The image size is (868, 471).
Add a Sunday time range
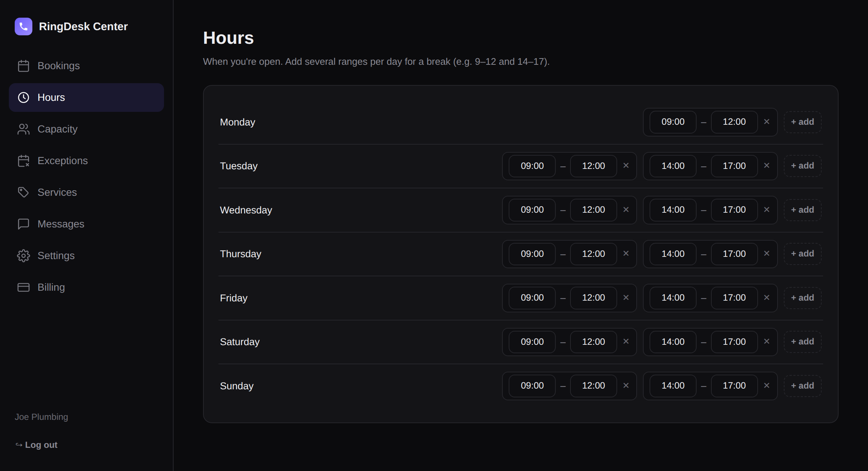(x=803, y=386)
